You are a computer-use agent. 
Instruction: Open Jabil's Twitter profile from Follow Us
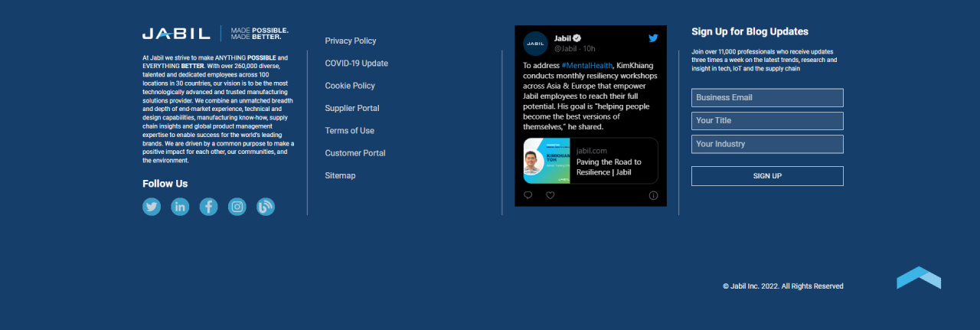click(x=152, y=207)
